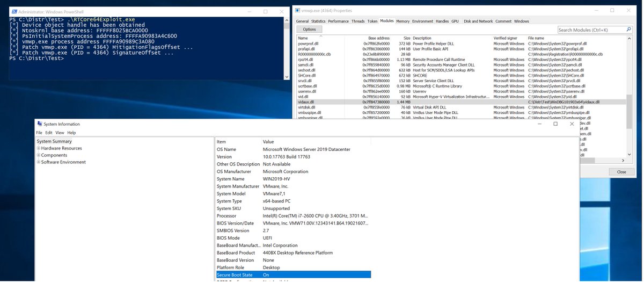Image resolution: width=644 pixels, height=282 pixels.
Task: Click System Information window title icon
Action: click(x=39, y=124)
